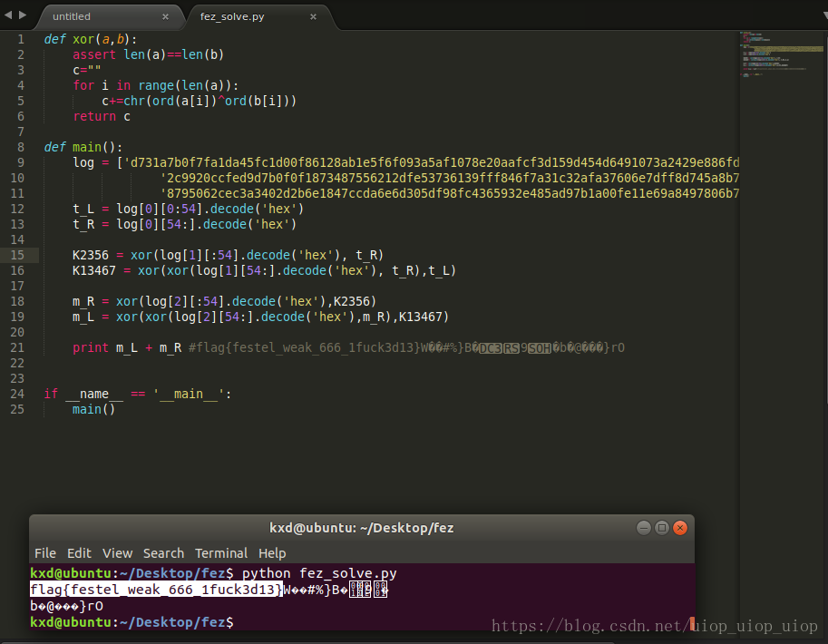The image size is (828, 644).
Task: Click the 't_L = log[0][0:54]' line
Action: coord(189,209)
